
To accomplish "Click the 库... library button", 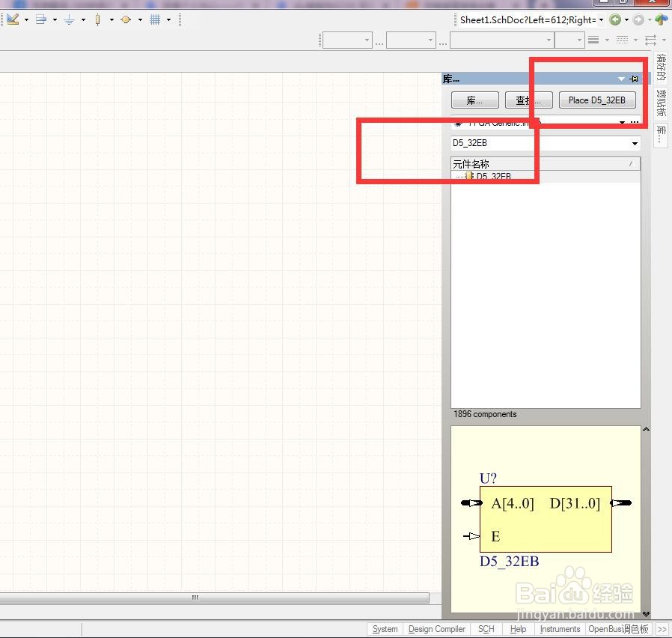I will (x=475, y=100).
